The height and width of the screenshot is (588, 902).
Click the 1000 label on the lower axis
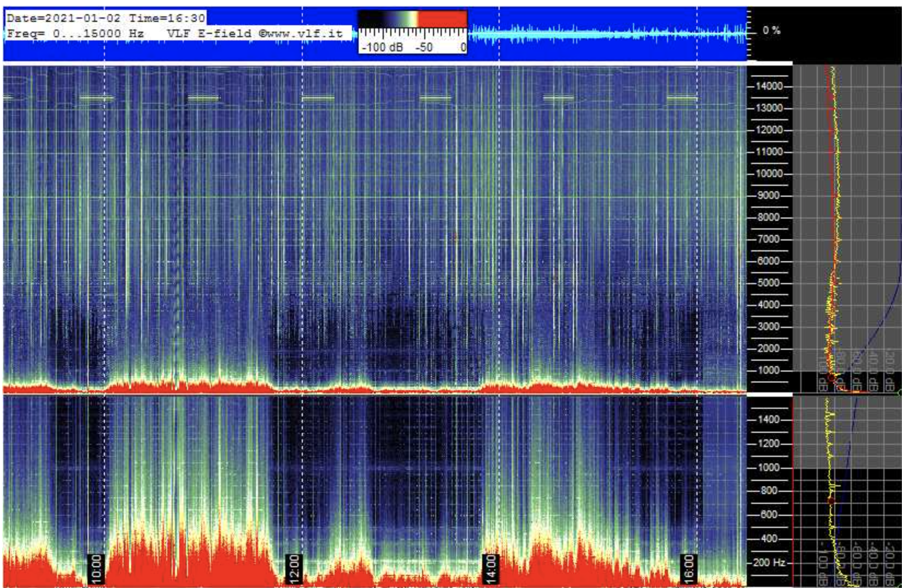coord(768,468)
